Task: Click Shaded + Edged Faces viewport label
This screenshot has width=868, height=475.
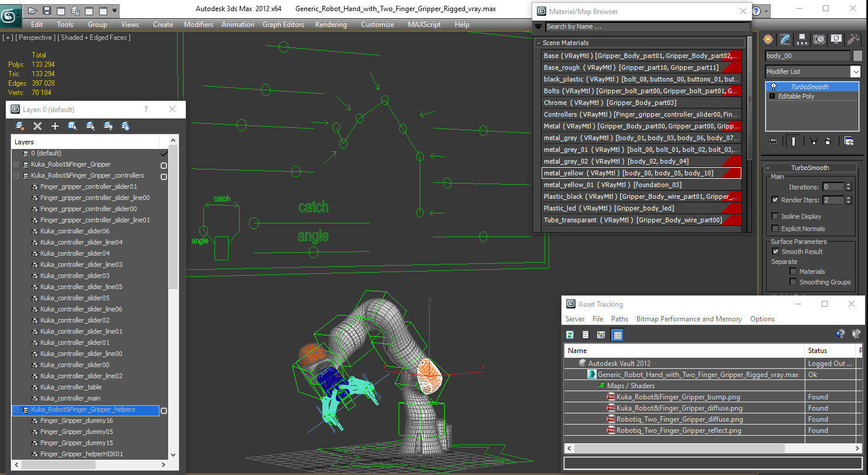Action: [94, 38]
